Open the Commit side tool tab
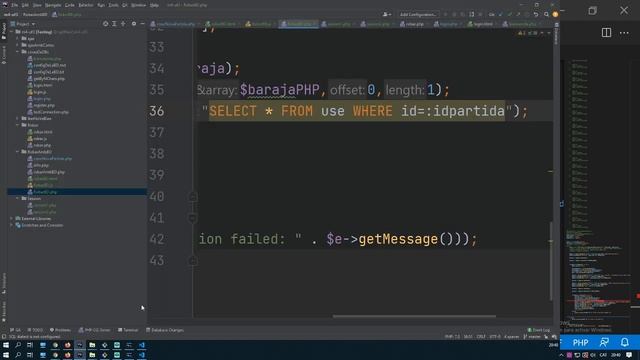Image resolution: width=640 pixels, height=360 pixels. point(4,55)
